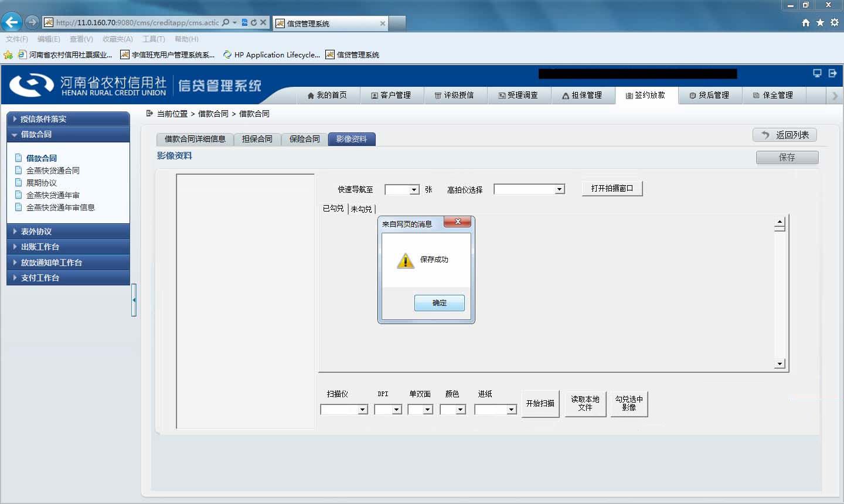Open 借款合同 item in sidebar list
844x504 pixels.
(41, 158)
